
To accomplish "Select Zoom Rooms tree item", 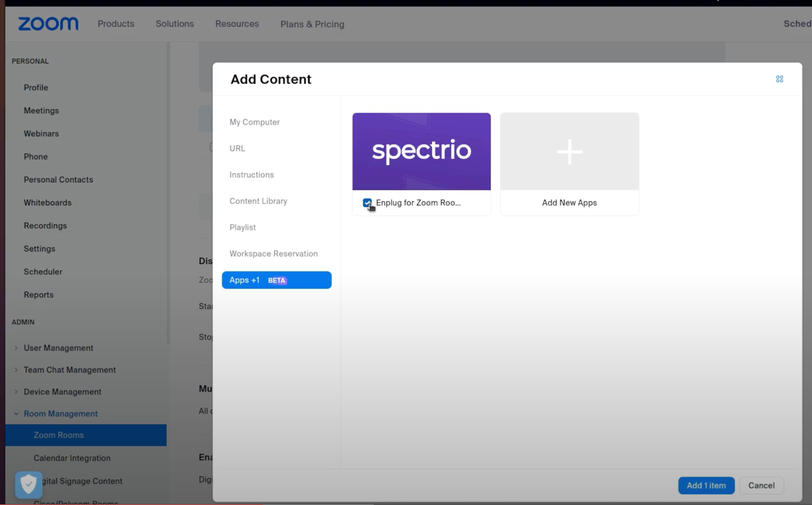I will pyautogui.click(x=86, y=435).
